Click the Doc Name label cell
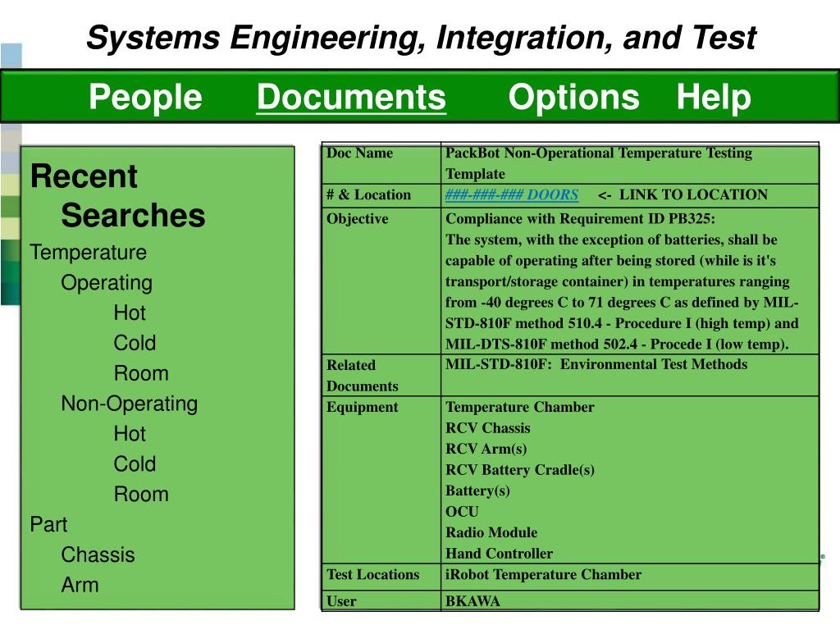Viewport: 840px width, 630px height. pos(381,163)
